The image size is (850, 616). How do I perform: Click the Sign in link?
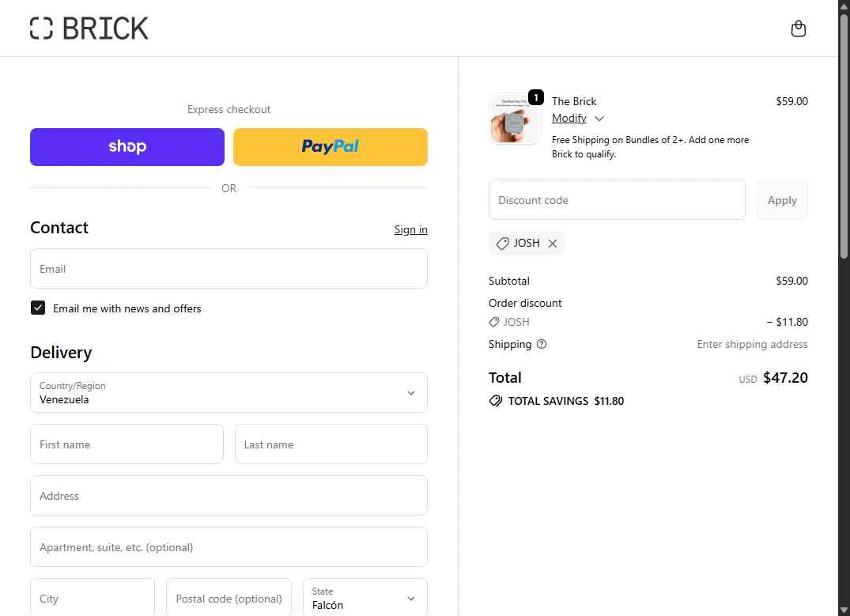[411, 229]
